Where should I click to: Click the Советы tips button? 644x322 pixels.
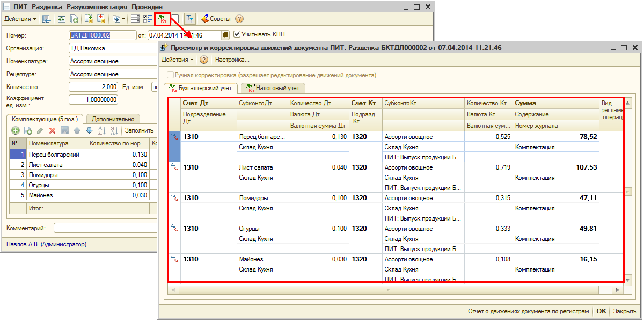(216, 19)
